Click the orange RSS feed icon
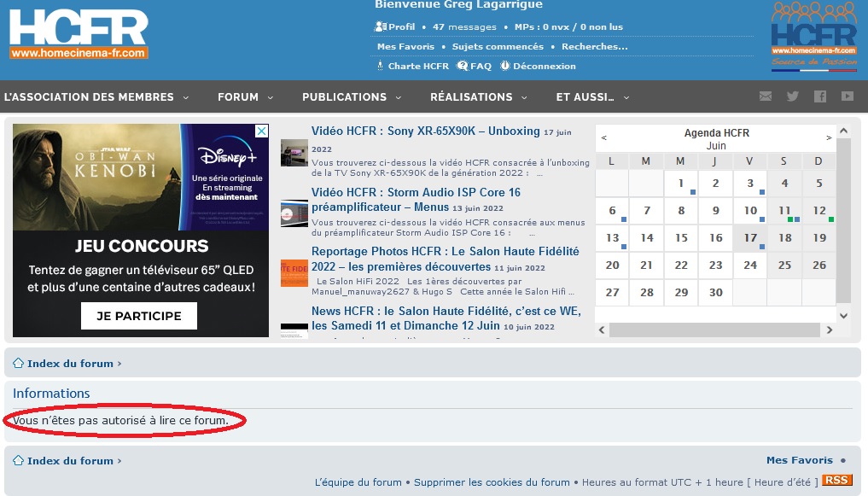Screen dimensions: 868x496 click(x=836, y=480)
